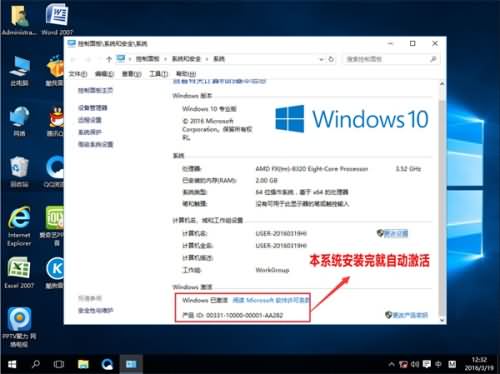This screenshot has height=374, width=500.
Task: Open System protection from the sidebar
Action: 90,132
